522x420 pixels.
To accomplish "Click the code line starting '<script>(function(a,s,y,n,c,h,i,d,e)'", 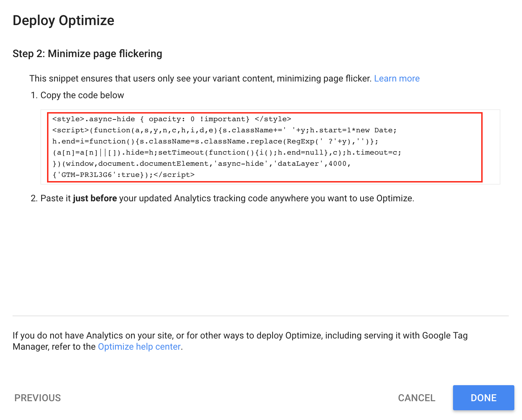I will (224, 130).
